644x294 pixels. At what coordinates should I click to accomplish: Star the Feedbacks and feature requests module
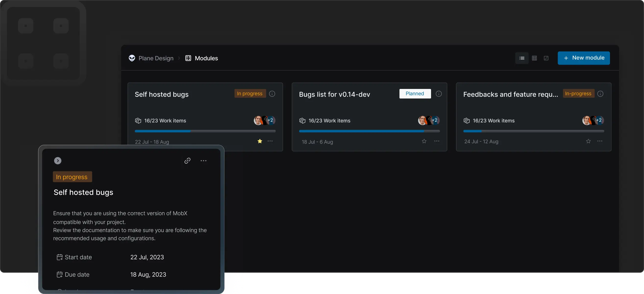(588, 141)
